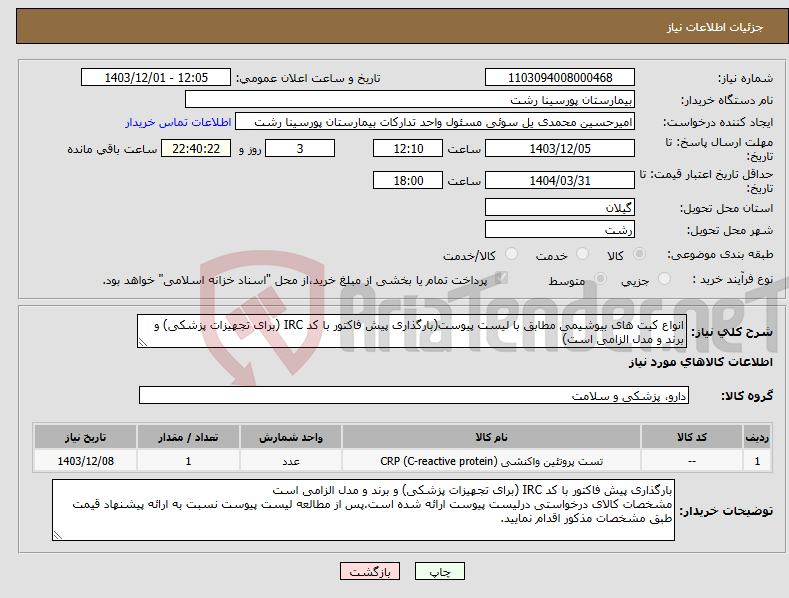Click the resize handle of buyer notes box
This screenshot has height=598, width=789.
[57, 536]
